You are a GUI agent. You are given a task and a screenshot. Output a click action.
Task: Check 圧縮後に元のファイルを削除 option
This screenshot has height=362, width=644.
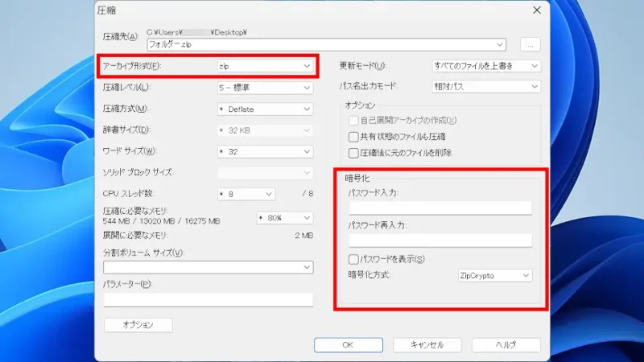pyautogui.click(x=353, y=152)
